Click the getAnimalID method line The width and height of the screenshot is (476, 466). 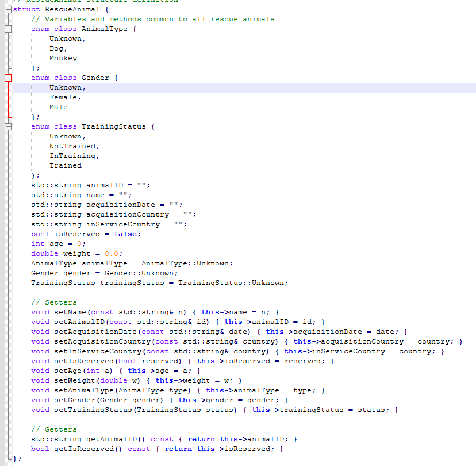coord(164,440)
